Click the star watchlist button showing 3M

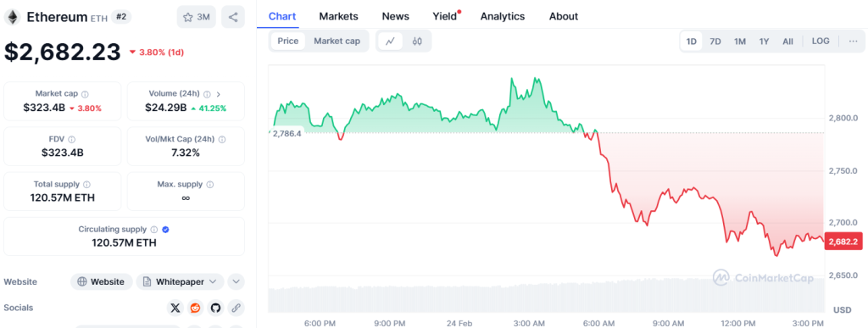(196, 17)
